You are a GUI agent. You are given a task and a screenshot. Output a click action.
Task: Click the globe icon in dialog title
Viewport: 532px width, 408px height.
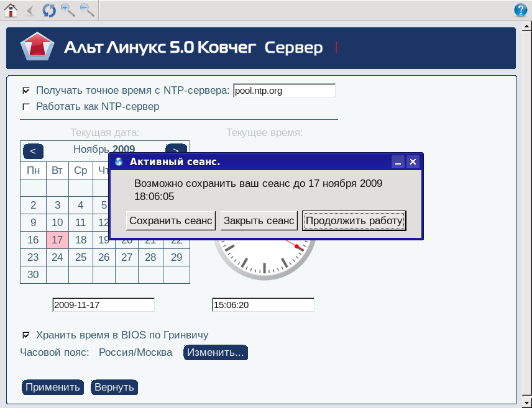[x=119, y=162]
